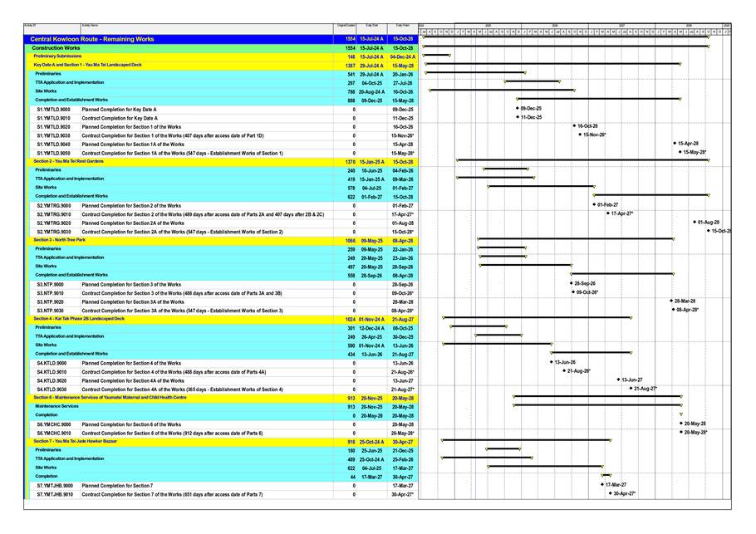Screen dimensions: 756x534
Task: Click the 28-Sep-26 milestone diamond in Gantt
Action: (x=571, y=283)
